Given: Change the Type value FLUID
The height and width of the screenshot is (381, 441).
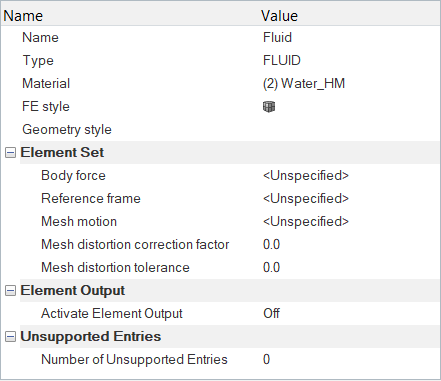Looking at the screenshot, I should point(282,60).
